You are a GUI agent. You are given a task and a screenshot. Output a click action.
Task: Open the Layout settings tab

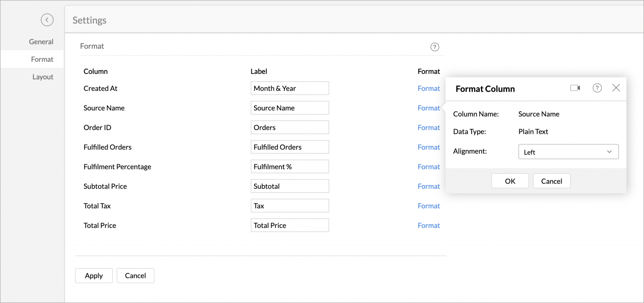tap(43, 77)
